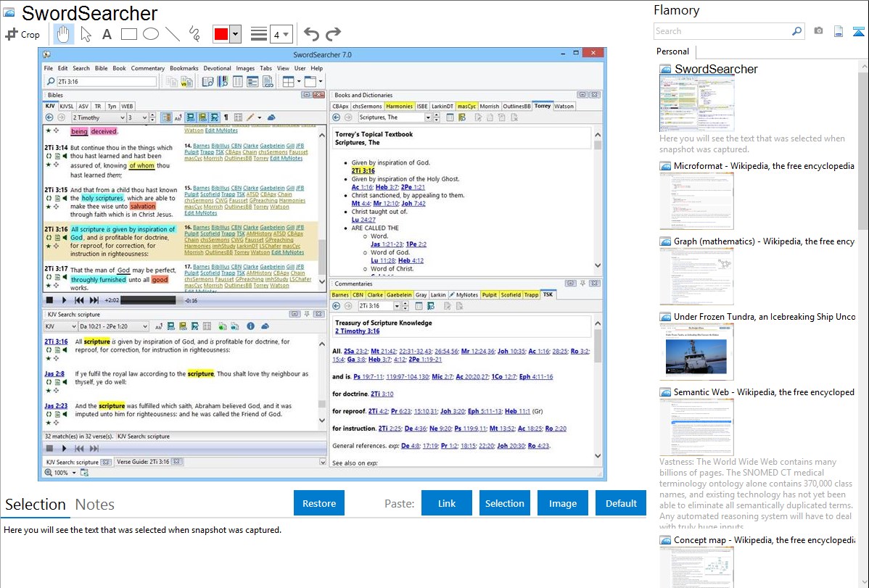The image size is (869, 588).
Task: Select the Crop tool
Action: (x=22, y=34)
